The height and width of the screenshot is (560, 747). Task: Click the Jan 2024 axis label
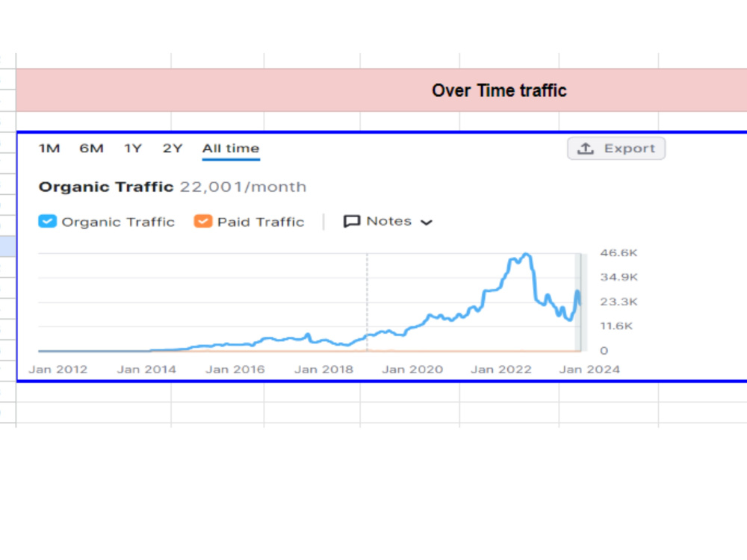pyautogui.click(x=589, y=370)
